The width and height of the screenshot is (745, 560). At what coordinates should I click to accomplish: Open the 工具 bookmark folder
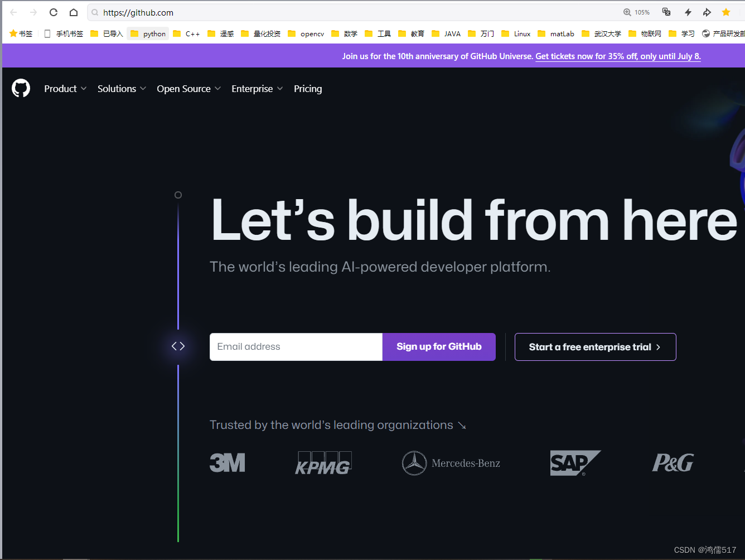coord(378,33)
